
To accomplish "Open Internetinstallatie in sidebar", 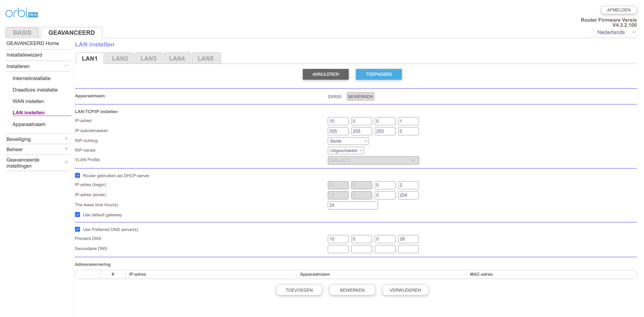I will point(32,78).
